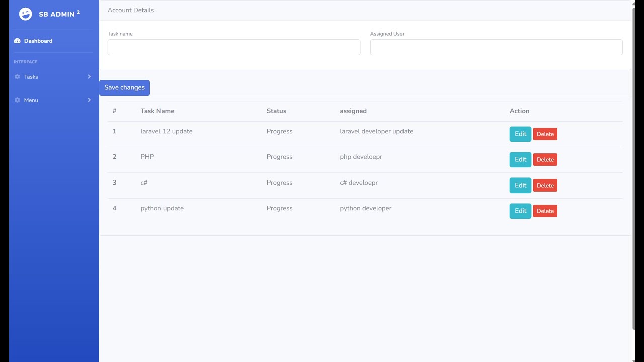Click the SB Admin smiley logo icon
The image size is (644, 362).
click(x=25, y=14)
